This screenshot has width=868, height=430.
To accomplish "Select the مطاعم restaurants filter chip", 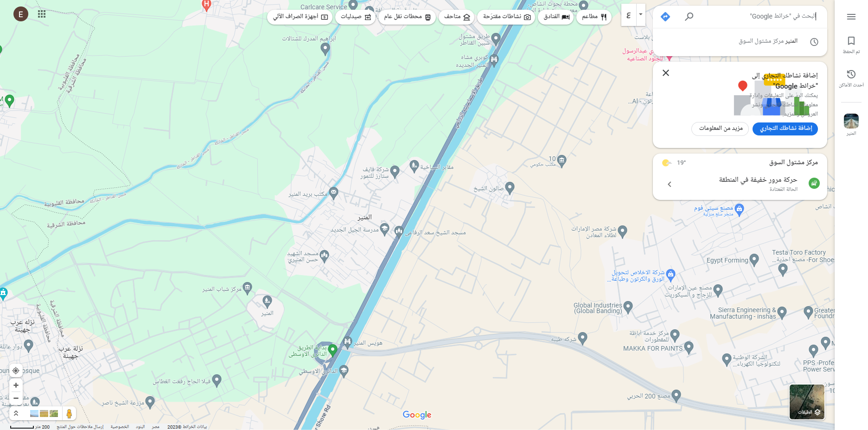I will pos(594,17).
